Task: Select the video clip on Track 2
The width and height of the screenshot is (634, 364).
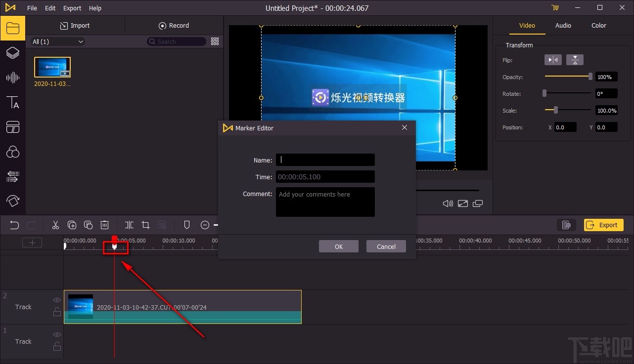Action: pos(182,307)
